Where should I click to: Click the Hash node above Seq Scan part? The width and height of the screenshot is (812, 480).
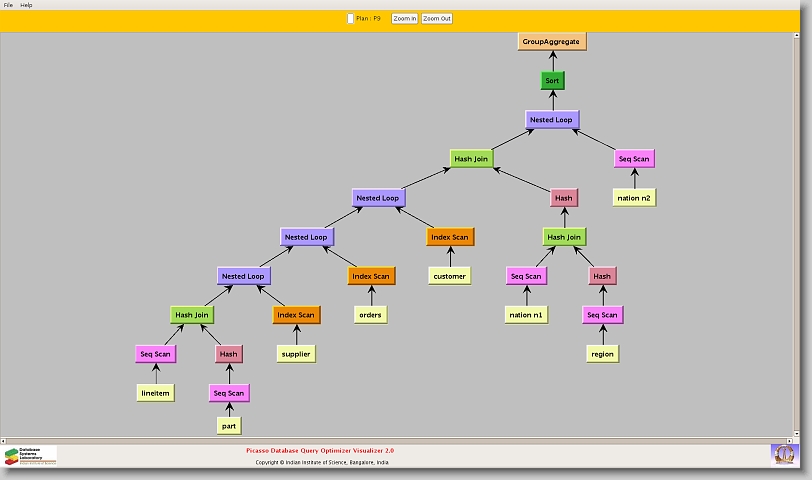tap(229, 354)
